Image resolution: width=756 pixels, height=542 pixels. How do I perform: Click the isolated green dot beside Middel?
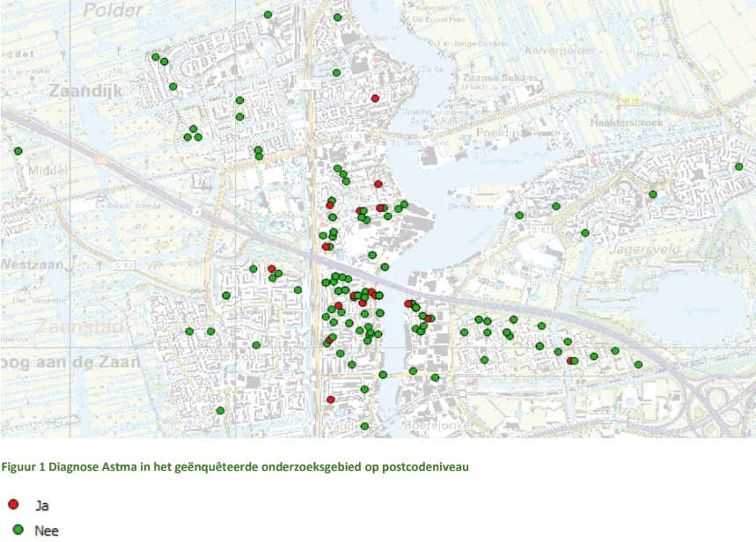tap(18, 151)
